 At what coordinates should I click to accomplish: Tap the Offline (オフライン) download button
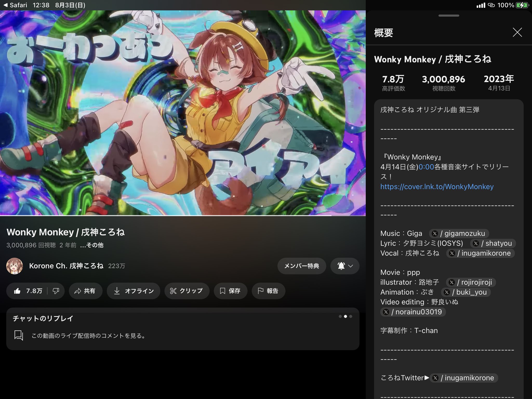tap(134, 291)
